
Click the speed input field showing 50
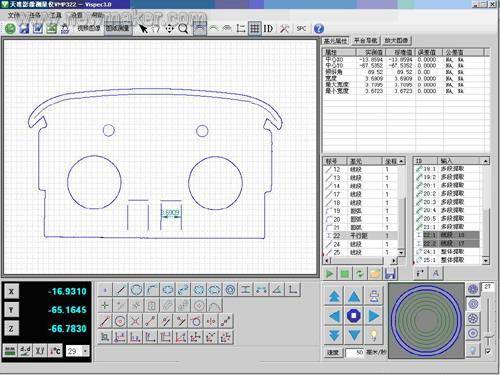point(354,352)
